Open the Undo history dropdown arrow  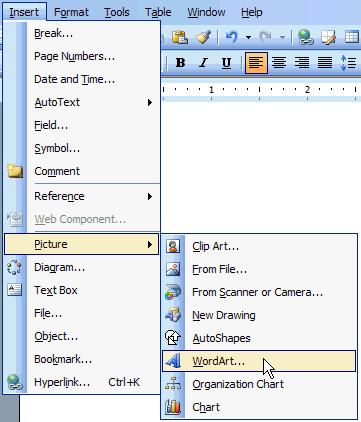tap(248, 37)
